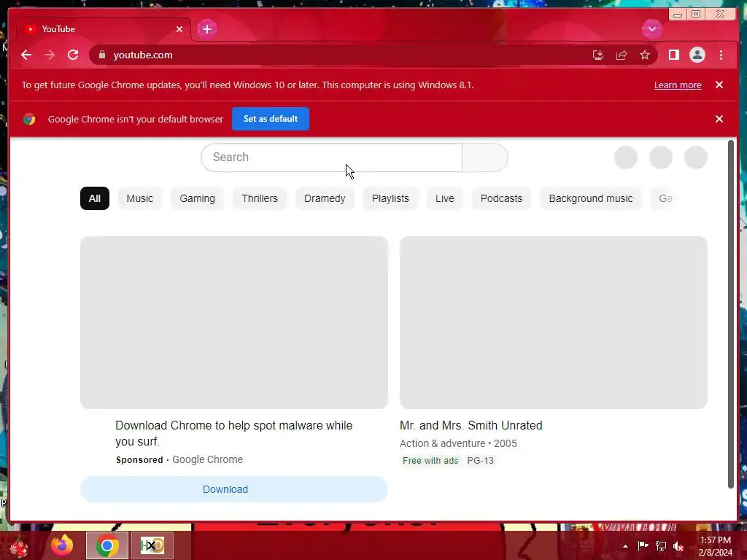Select the Music filter chip

coord(139,198)
